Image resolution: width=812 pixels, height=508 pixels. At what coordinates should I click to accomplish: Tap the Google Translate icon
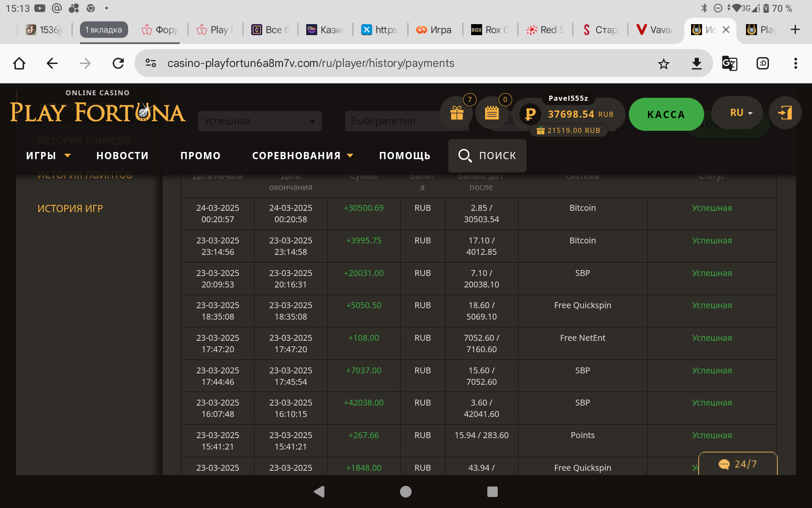click(729, 63)
